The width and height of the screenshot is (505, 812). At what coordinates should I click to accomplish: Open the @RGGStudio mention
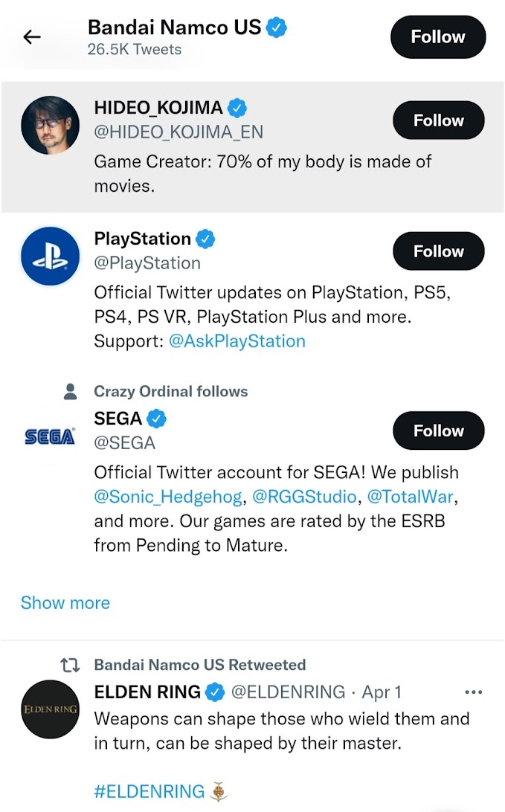(305, 496)
